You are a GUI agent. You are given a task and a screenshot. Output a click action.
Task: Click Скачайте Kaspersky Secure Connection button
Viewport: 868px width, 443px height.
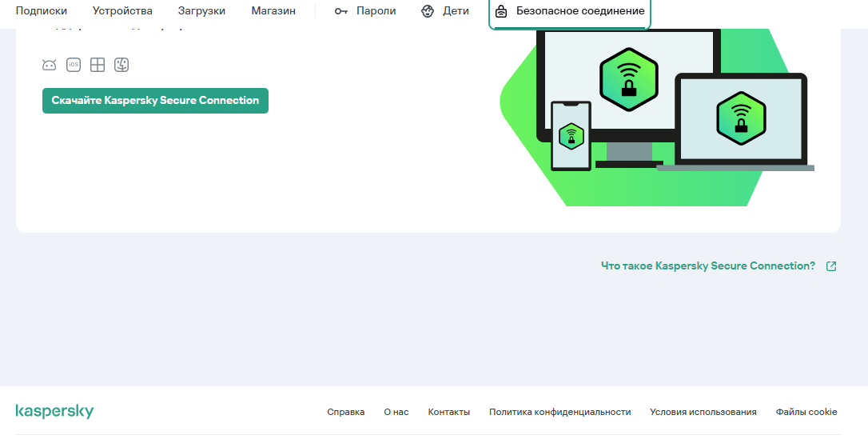156,101
